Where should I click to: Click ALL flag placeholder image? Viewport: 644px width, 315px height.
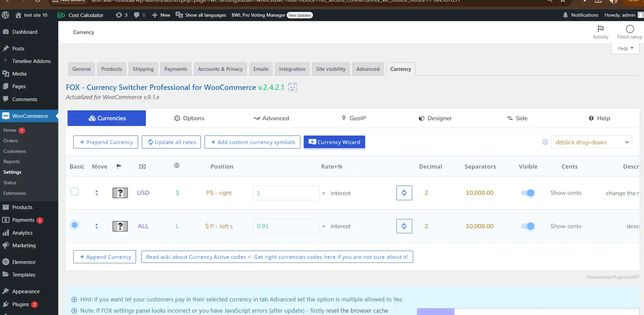(120, 226)
